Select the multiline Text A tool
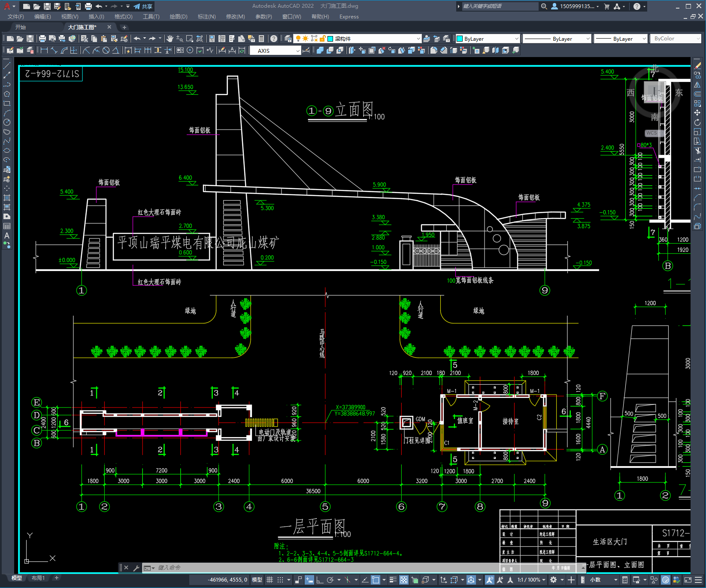The height and width of the screenshot is (588, 706). [x=6, y=235]
